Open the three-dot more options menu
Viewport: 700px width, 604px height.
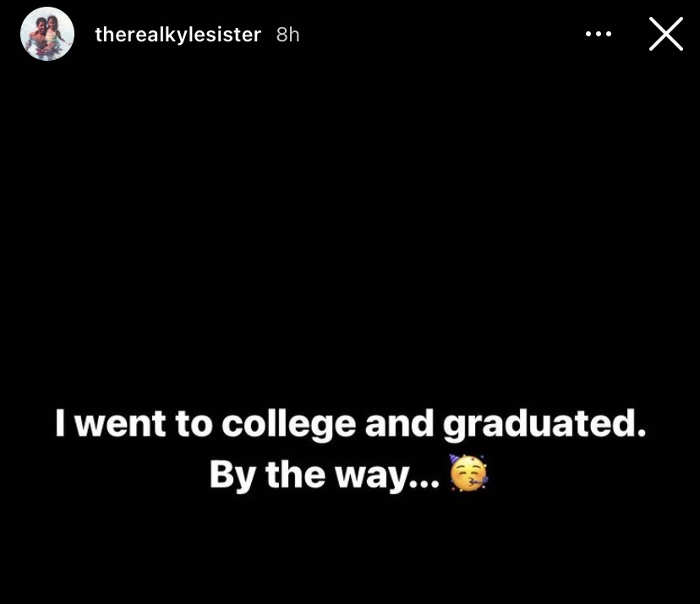click(x=598, y=35)
